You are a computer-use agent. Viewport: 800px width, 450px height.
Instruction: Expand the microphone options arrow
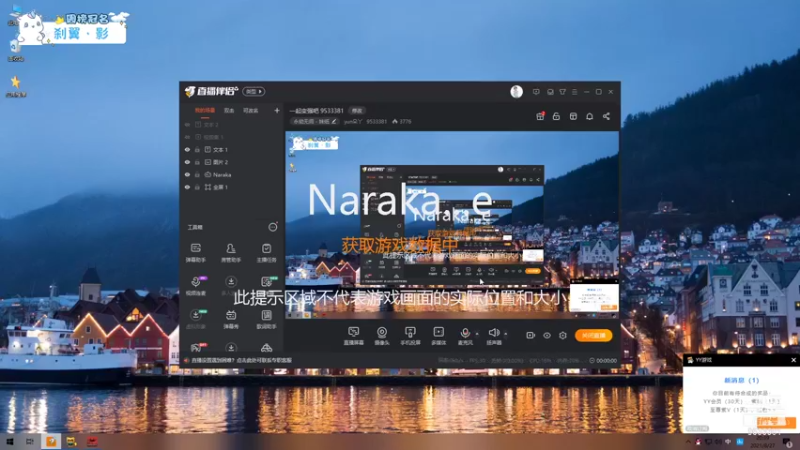coord(477,334)
